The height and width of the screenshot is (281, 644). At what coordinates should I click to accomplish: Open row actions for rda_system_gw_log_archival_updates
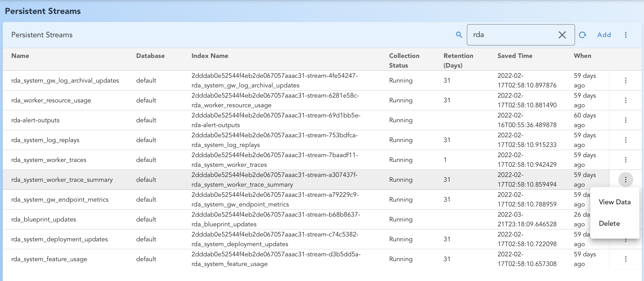click(x=626, y=80)
